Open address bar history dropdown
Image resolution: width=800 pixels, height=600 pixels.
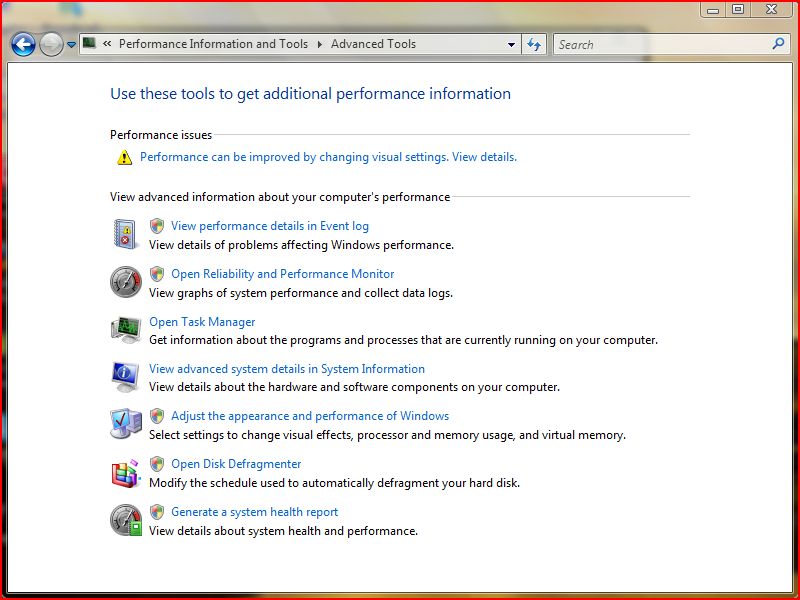[511, 45]
